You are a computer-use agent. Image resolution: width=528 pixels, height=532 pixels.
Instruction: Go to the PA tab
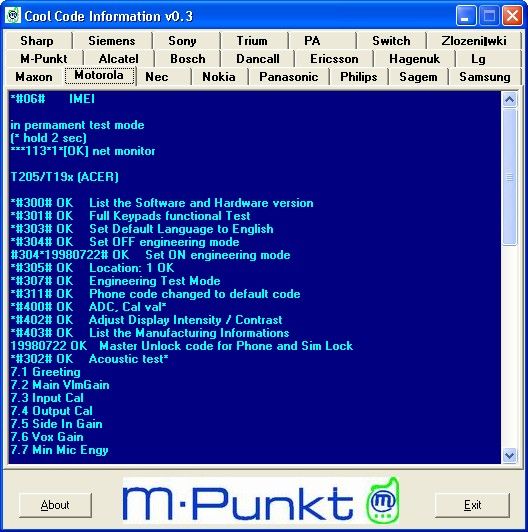coord(312,41)
